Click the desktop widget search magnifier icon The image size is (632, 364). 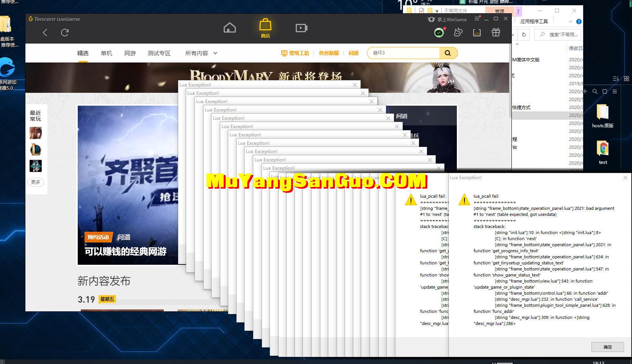click(595, 91)
